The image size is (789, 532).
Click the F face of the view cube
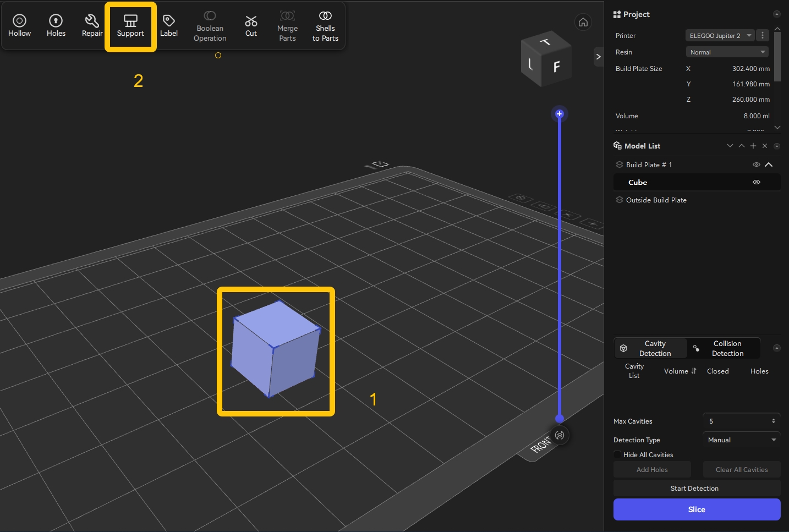(x=556, y=67)
